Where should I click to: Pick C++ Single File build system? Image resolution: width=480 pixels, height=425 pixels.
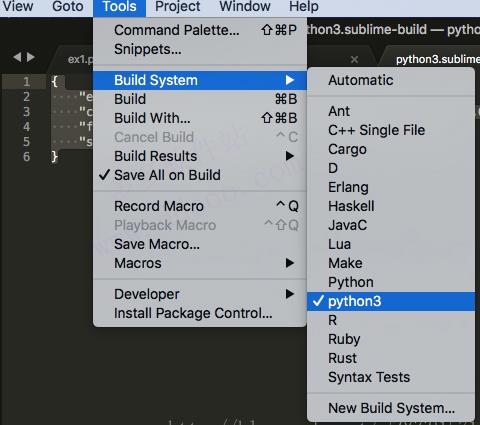pyautogui.click(x=391, y=130)
